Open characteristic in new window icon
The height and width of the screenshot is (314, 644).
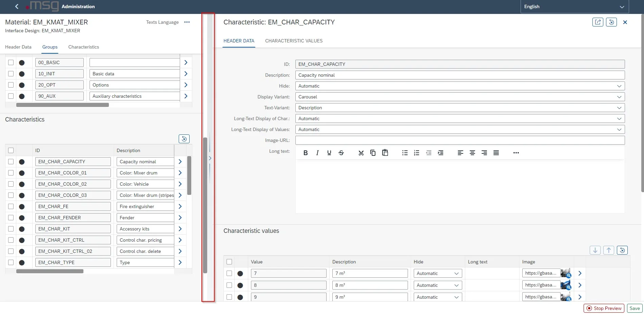coord(598,22)
